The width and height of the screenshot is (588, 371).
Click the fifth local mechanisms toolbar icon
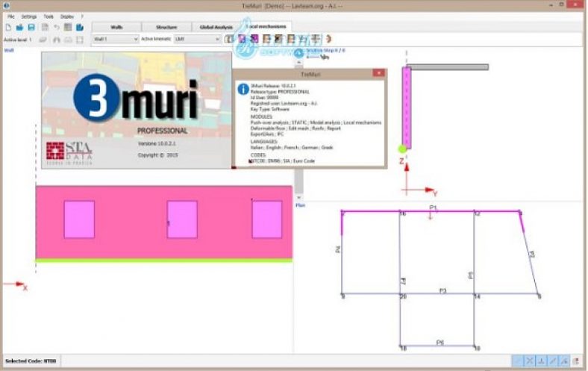pyautogui.click(x=278, y=39)
